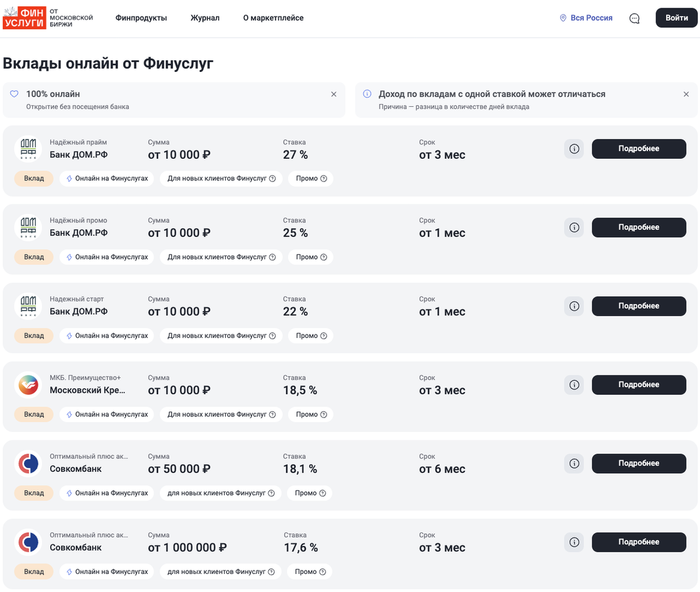
Task: Click Подробнее for Совкомбанк 17,6 % deposit
Action: 639,542
